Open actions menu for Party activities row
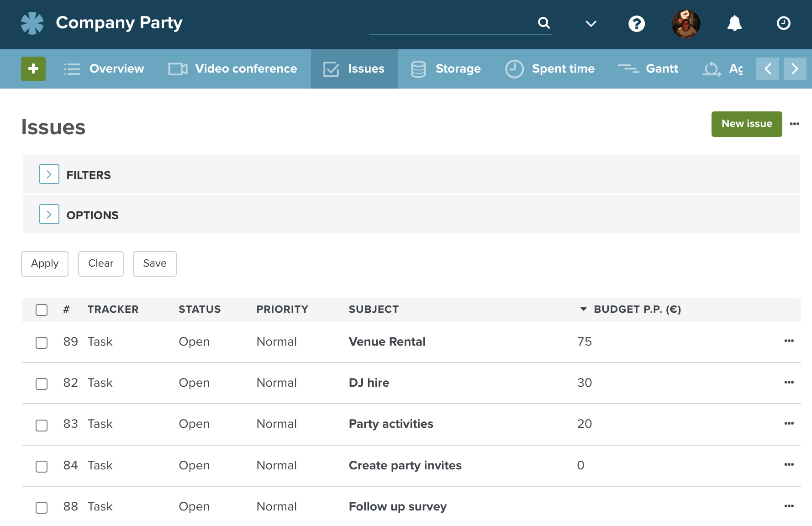Viewport: 812px width, 526px height. [789, 423]
